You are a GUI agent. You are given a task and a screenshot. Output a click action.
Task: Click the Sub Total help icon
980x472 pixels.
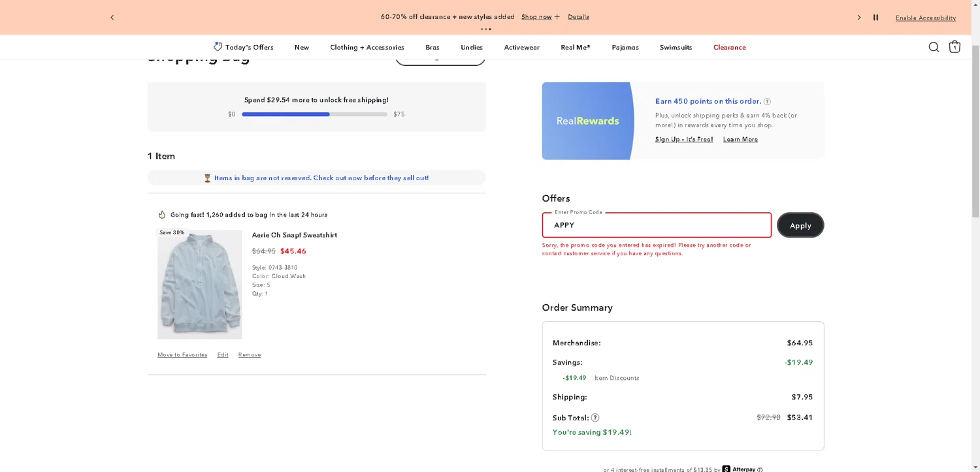[595, 418]
